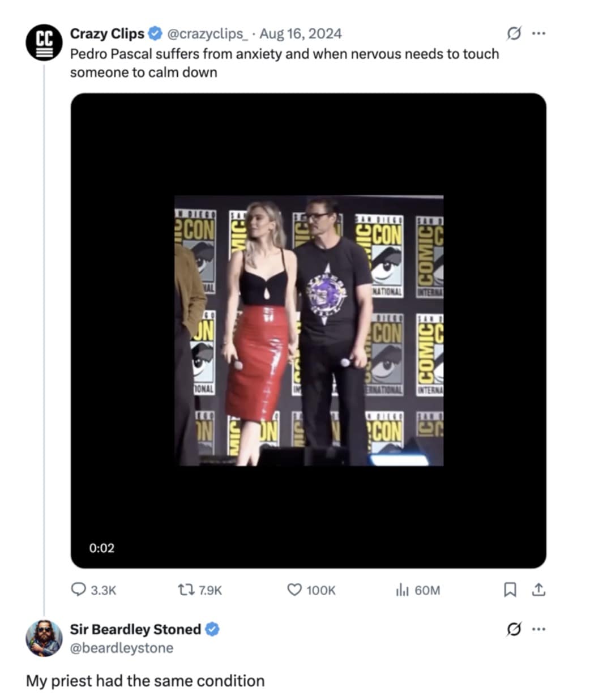Click Grok icon on Beardley's reply
Screen dimensions: 590x700
point(513,629)
